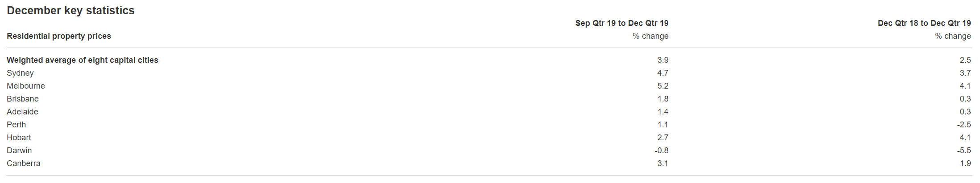980x183 pixels.
Task: Click the Sydney row label
Action: [20, 73]
